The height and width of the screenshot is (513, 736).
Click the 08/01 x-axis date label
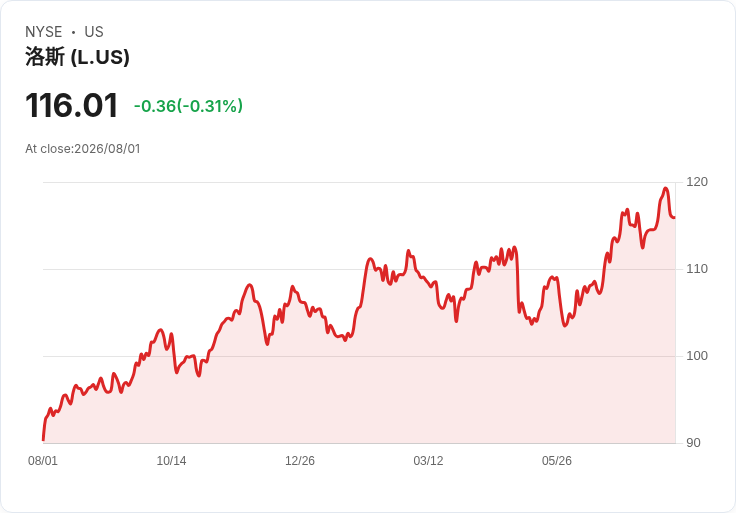pos(43,460)
